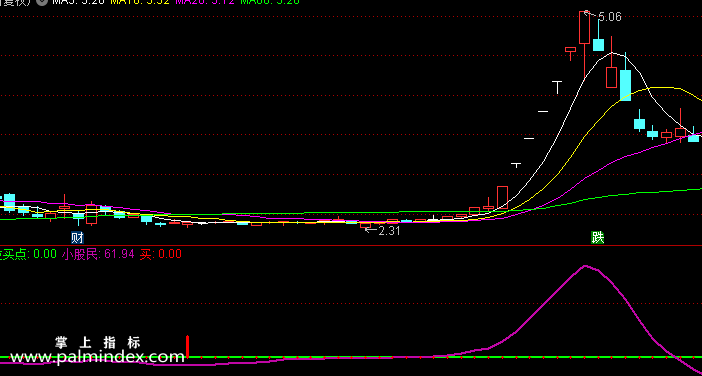Click the green 跌 marker under the chart
The image size is (702, 376).
(x=598, y=238)
